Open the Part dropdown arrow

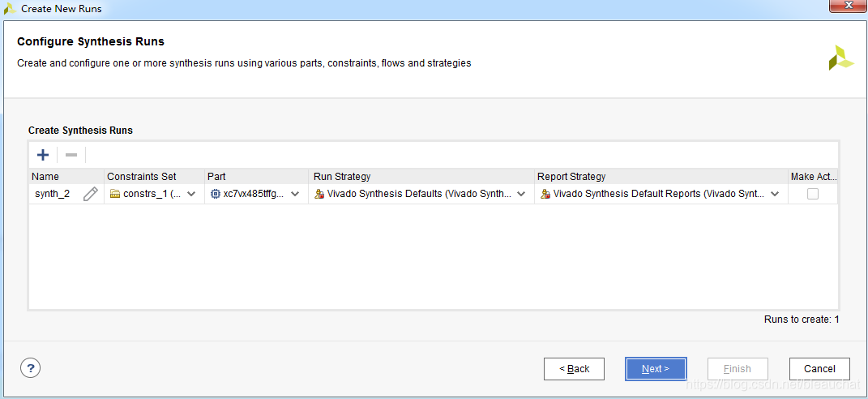(x=295, y=194)
